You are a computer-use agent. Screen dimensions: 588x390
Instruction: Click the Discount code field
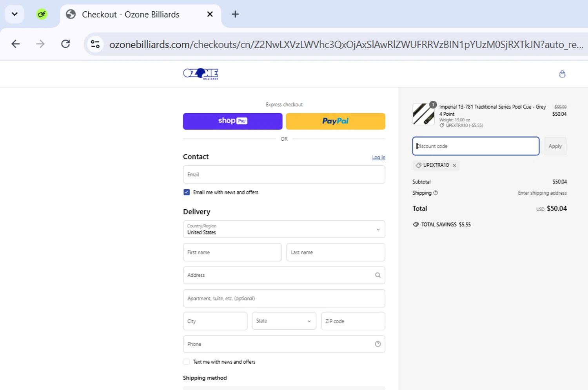click(x=476, y=146)
